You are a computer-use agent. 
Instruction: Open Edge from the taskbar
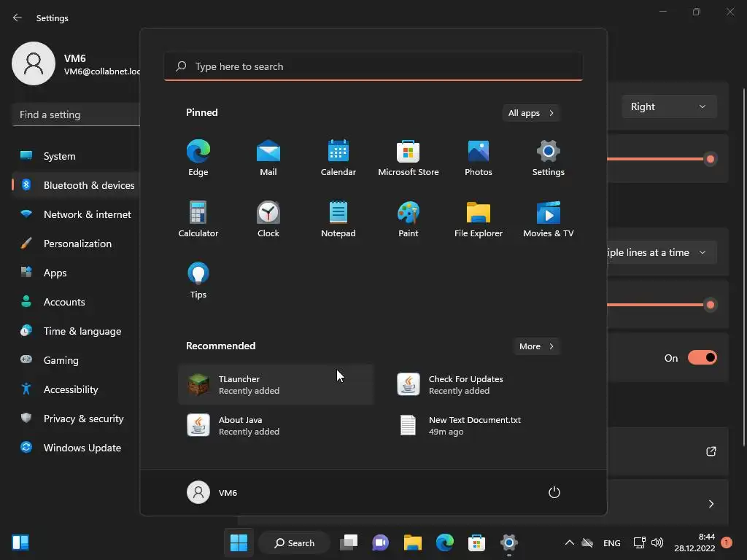pos(444,542)
